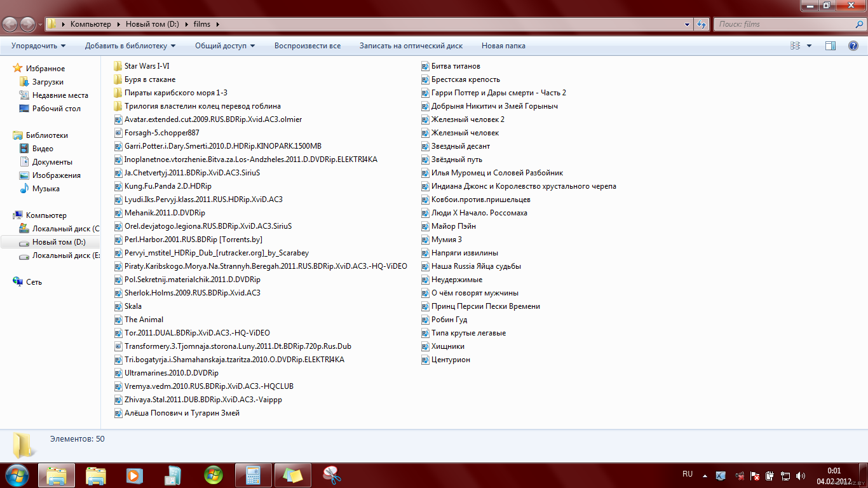
Task: Click the Компьютер breadcrumb segment
Action: click(x=90, y=24)
